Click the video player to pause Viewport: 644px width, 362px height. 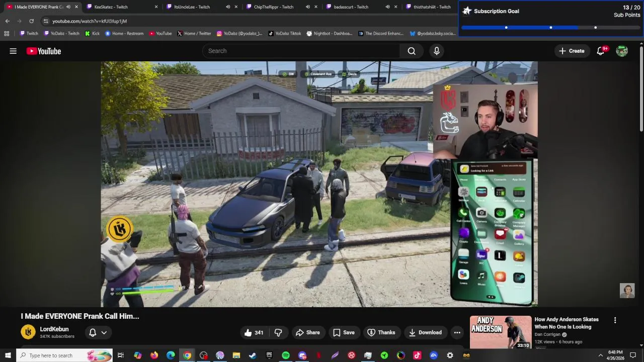[319, 184]
